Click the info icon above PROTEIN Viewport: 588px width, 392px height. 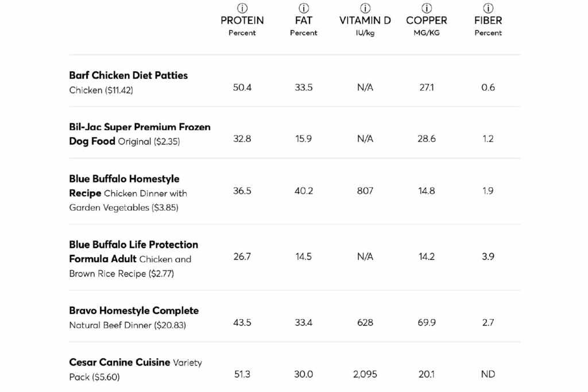point(242,8)
